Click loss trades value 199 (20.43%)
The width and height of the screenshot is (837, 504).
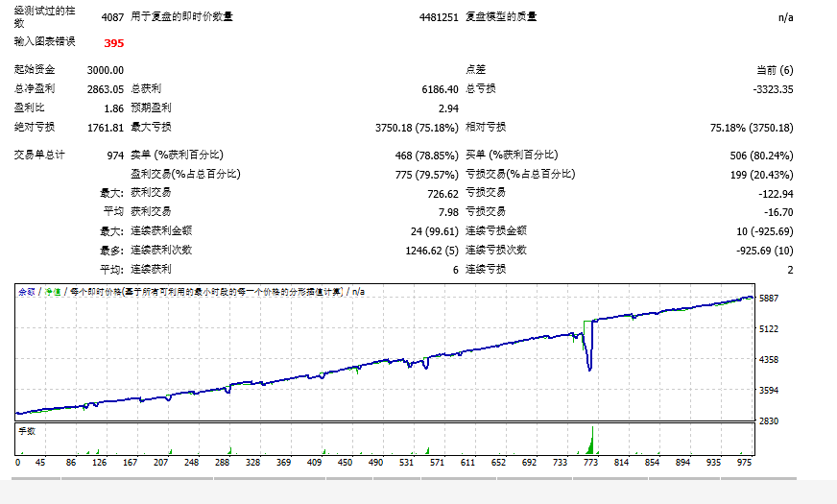(761, 175)
